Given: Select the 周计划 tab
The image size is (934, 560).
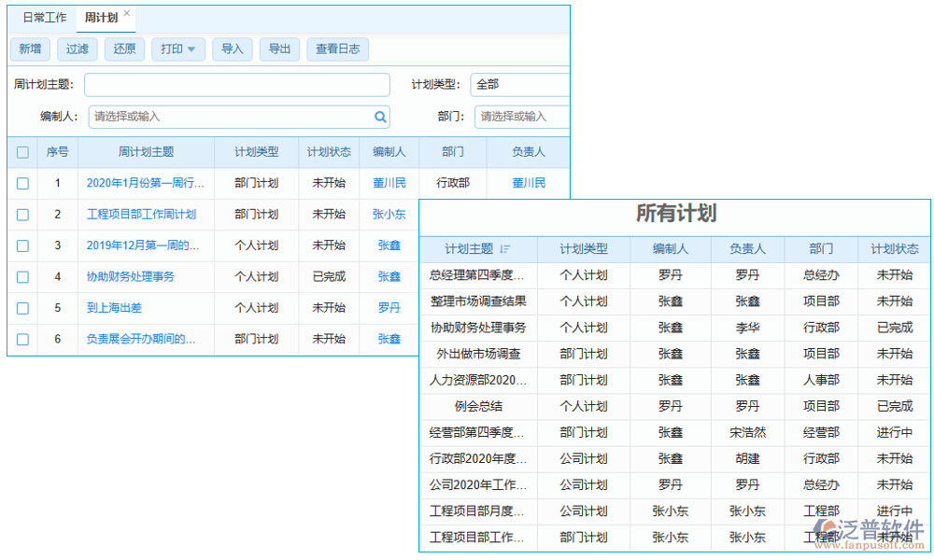Looking at the screenshot, I should (x=99, y=17).
